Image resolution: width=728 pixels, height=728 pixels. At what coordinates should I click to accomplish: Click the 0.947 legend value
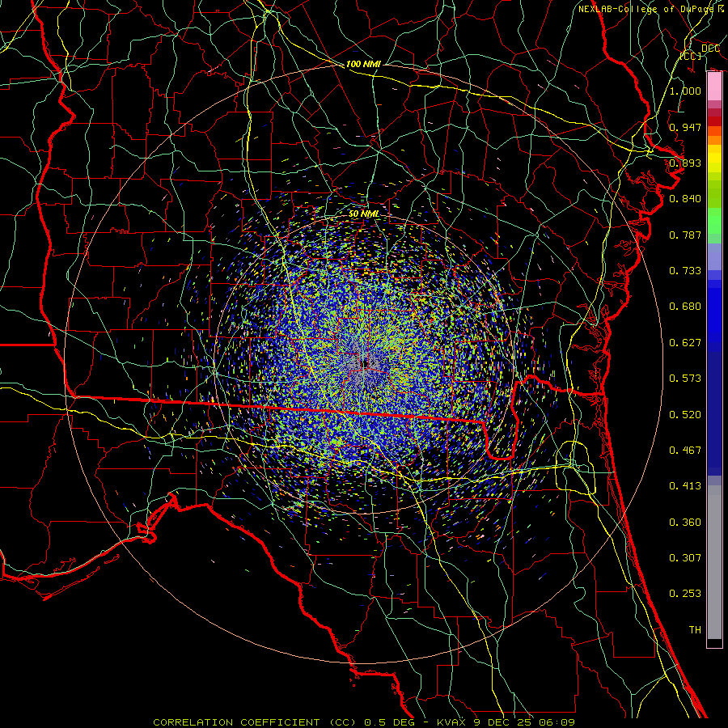click(685, 127)
